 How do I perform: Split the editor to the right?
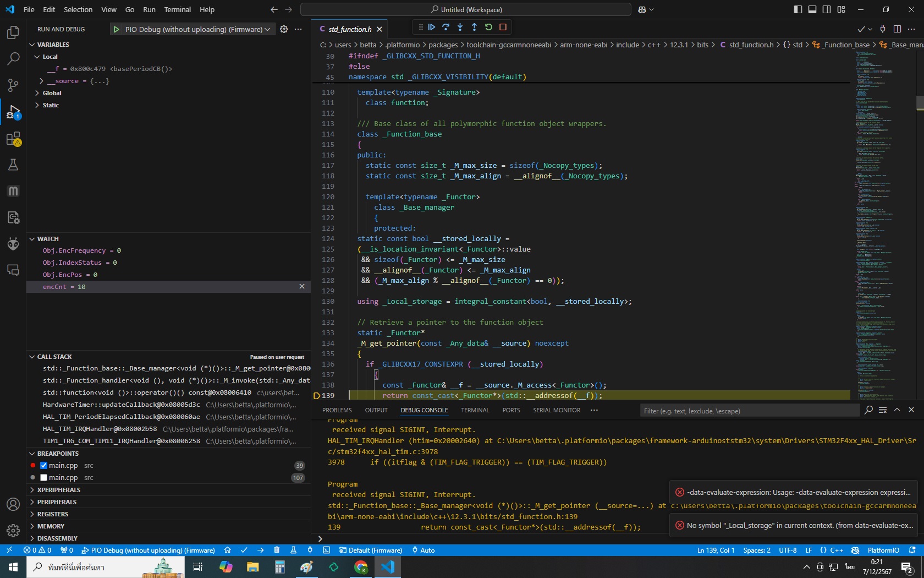pos(898,29)
